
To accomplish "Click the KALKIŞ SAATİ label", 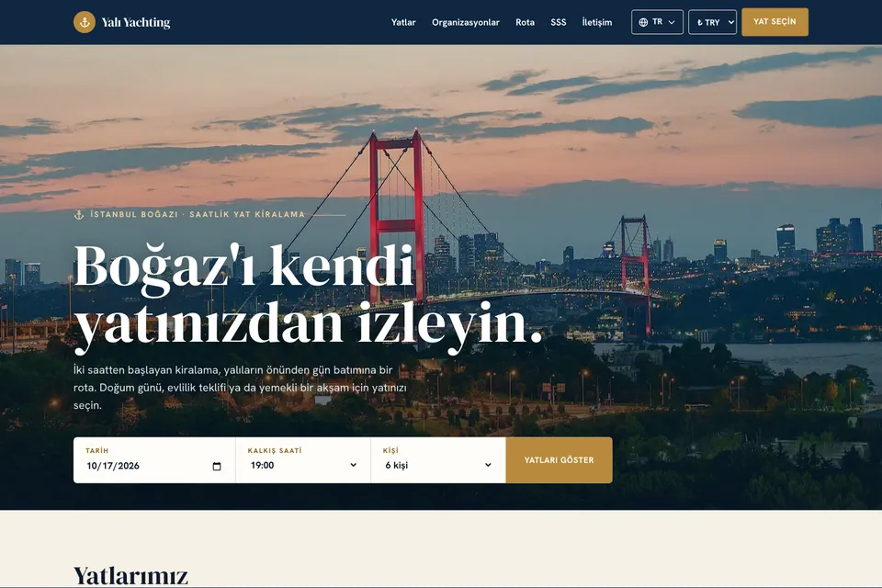I will pos(275,451).
